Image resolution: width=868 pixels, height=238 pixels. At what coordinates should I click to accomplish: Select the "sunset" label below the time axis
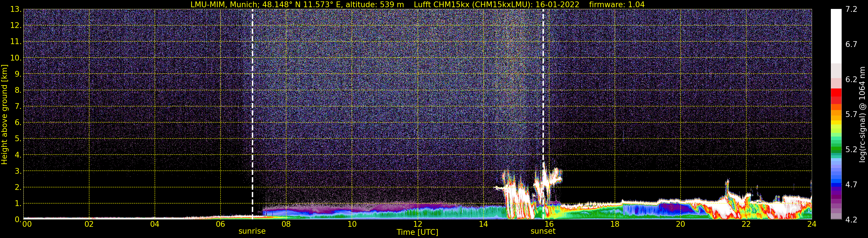click(543, 231)
